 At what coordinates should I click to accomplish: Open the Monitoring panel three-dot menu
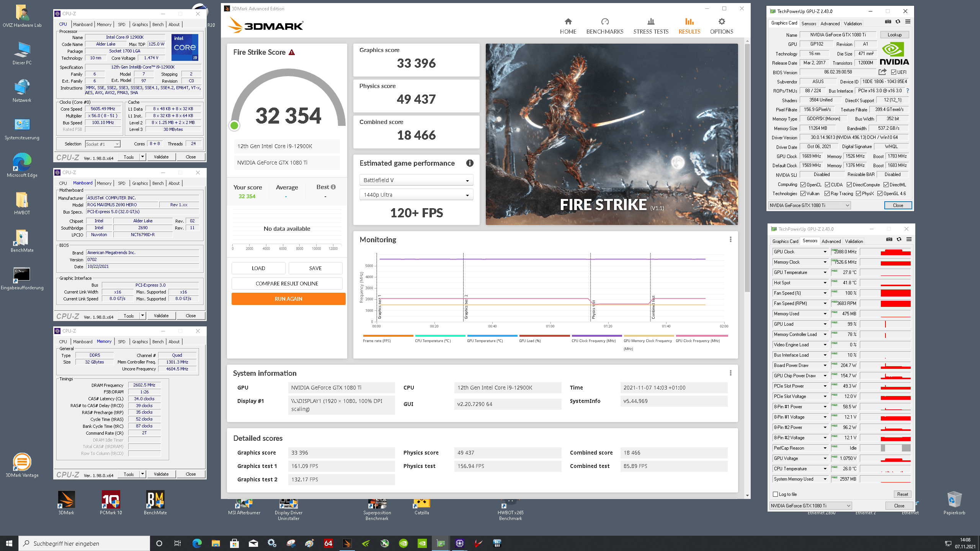click(730, 240)
